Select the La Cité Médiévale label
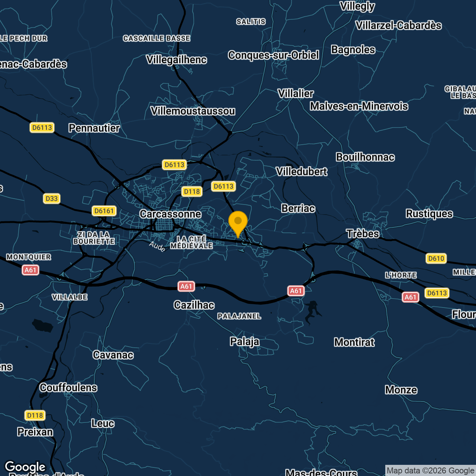This screenshot has width=476, height=476. 192,242
